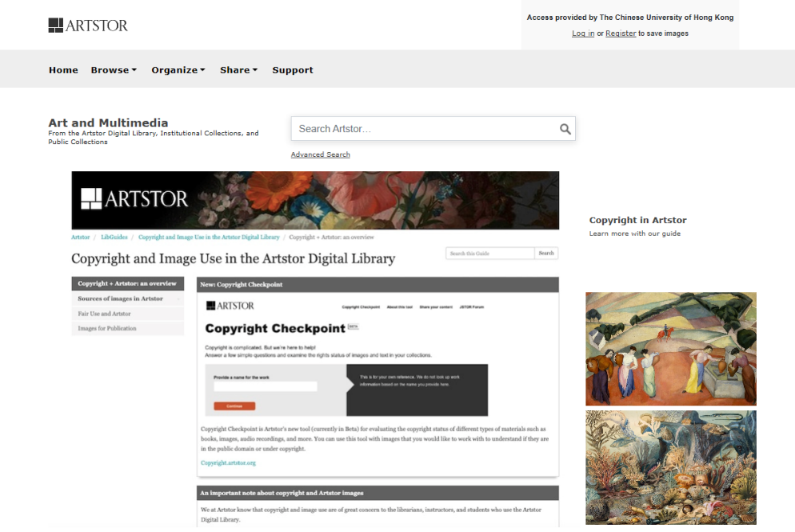Click the Copyright Checkpoint screenshot Artstor logo
This screenshot has height=532, width=795.
(x=230, y=306)
